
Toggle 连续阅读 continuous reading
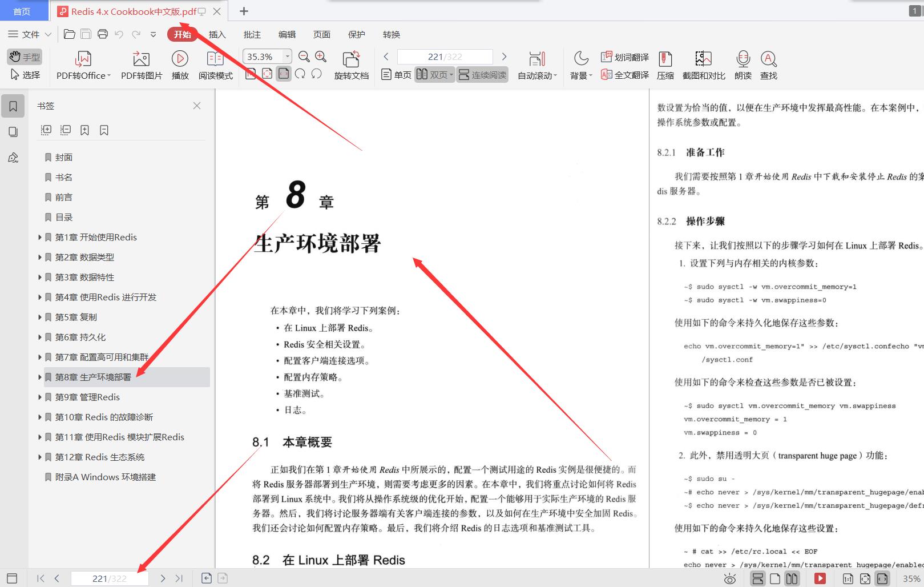pos(482,75)
